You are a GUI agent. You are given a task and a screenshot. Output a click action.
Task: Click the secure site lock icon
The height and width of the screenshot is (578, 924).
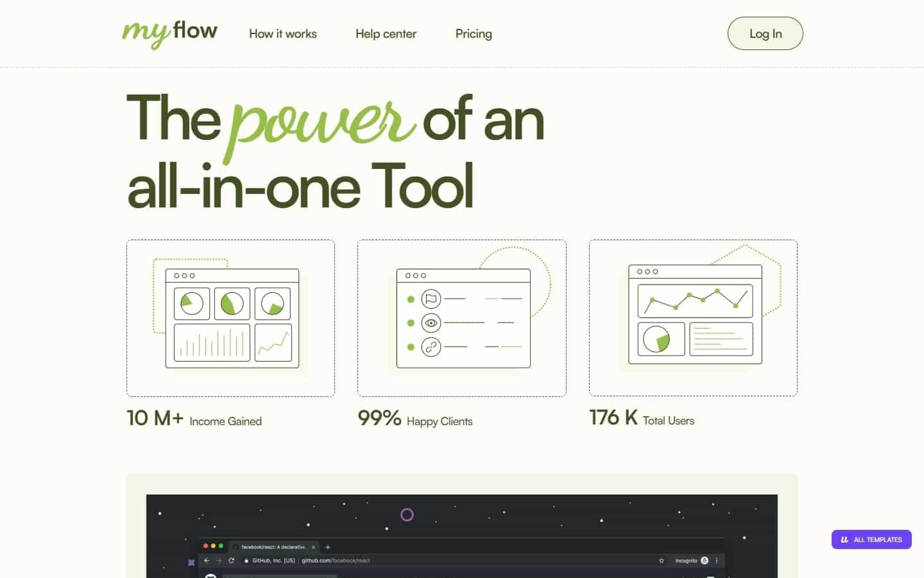[x=246, y=561]
